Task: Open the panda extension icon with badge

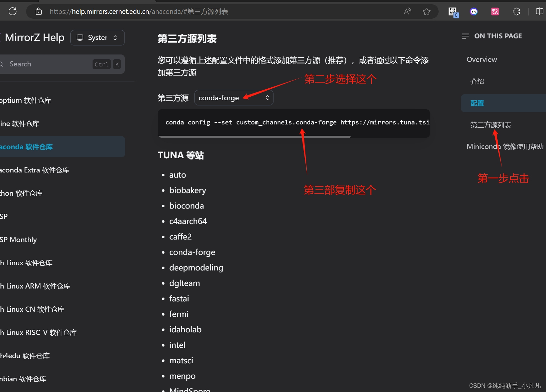Action: tap(453, 12)
